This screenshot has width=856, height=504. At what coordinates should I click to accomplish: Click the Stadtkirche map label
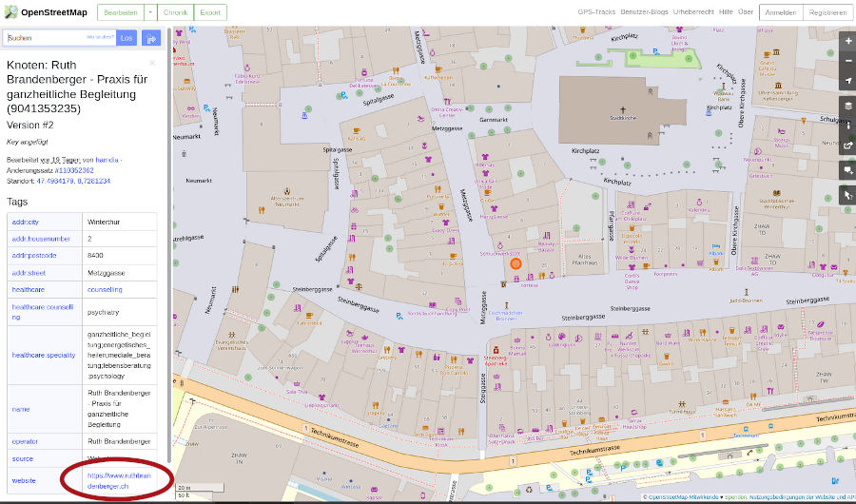(x=623, y=118)
